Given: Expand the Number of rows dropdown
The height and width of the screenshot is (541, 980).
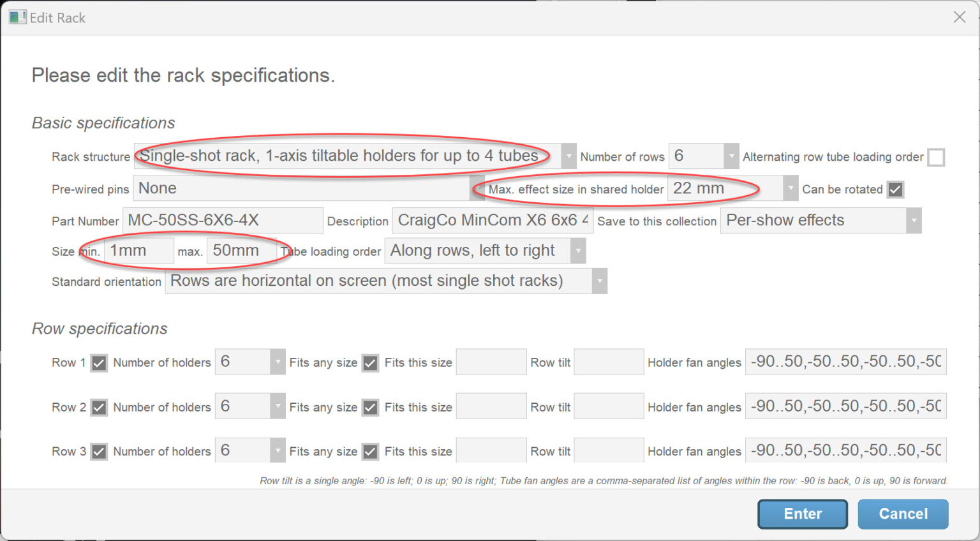Looking at the screenshot, I should pos(731,156).
